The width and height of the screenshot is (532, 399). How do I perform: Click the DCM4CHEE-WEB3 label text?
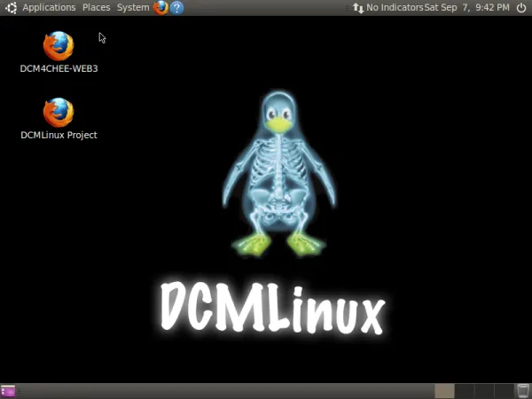click(x=59, y=68)
